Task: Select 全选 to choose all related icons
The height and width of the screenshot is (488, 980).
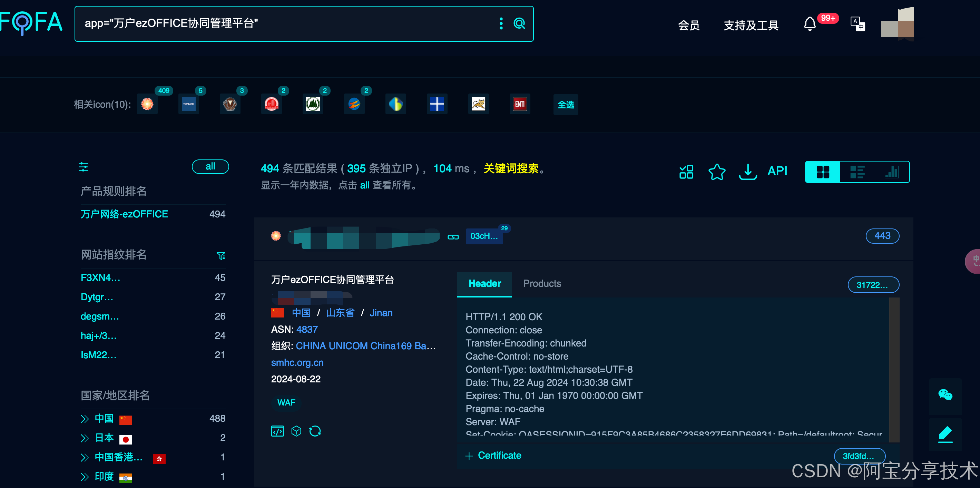Action: [566, 104]
